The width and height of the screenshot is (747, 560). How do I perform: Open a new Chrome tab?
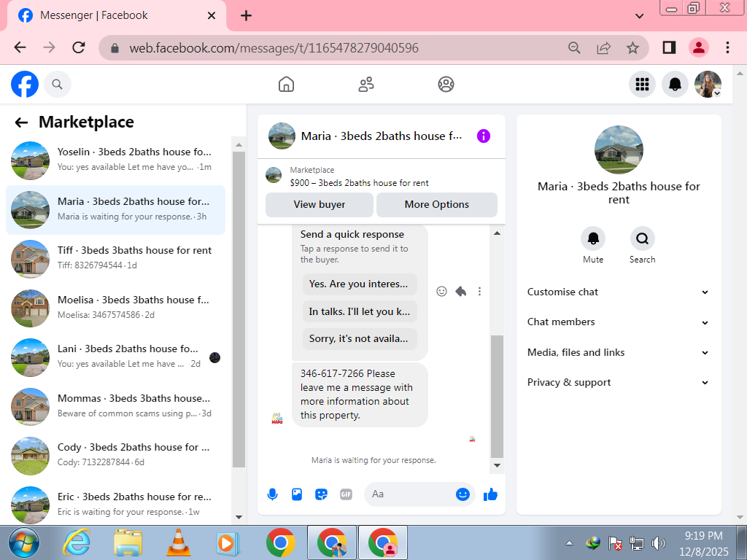(x=246, y=16)
